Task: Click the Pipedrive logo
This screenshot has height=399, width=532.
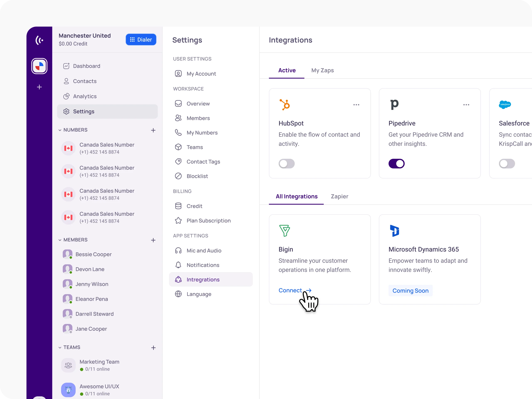Action: (394, 105)
